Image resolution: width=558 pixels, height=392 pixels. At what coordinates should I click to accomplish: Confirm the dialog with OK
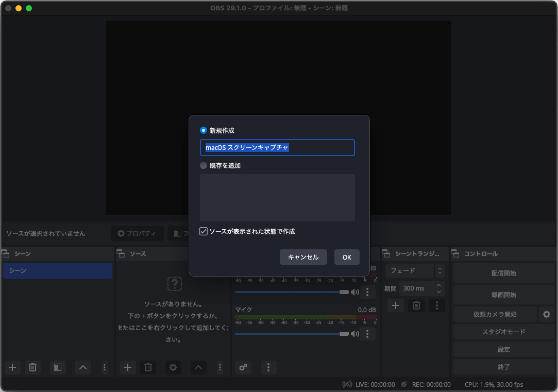(347, 257)
